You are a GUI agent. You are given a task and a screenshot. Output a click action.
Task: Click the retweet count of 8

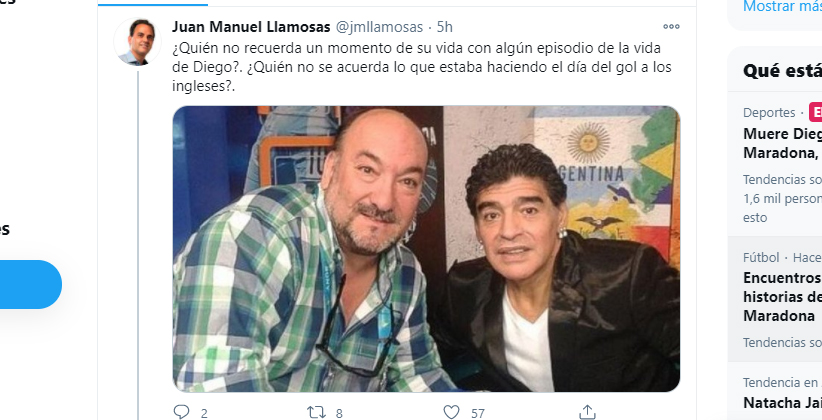(x=339, y=413)
